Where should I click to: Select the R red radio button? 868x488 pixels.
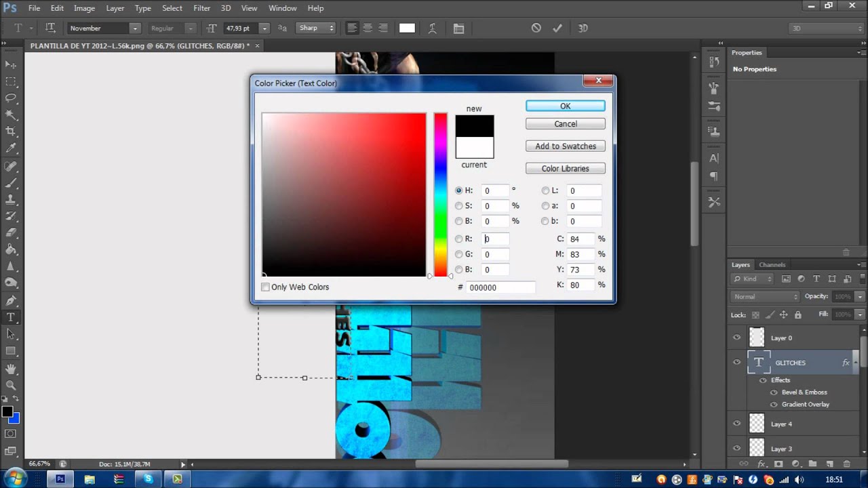pos(459,239)
